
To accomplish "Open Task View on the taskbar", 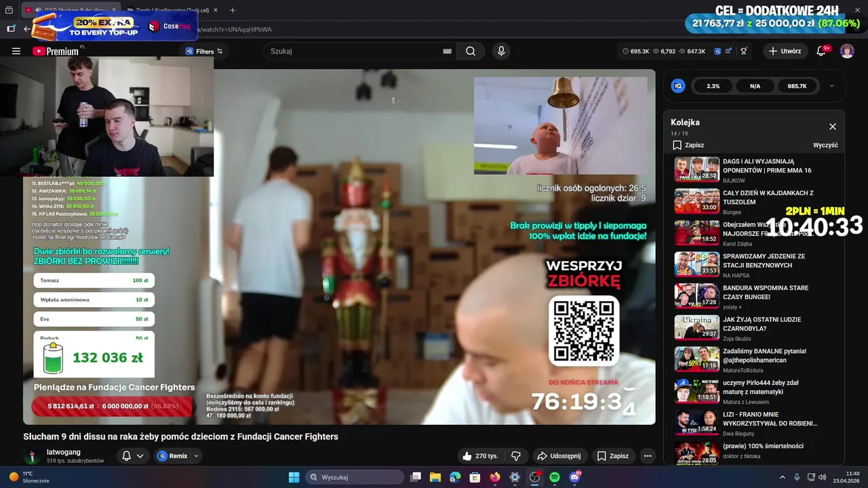I will tap(416, 477).
